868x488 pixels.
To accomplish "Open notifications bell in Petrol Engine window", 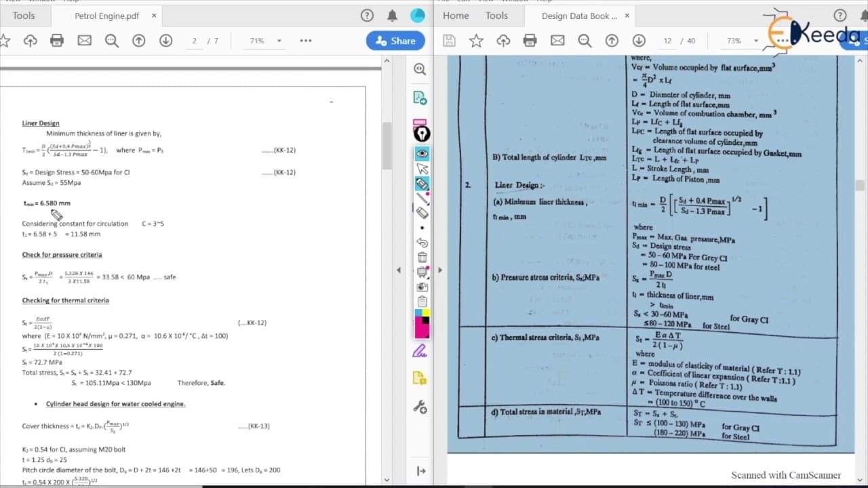I will 393,16.
